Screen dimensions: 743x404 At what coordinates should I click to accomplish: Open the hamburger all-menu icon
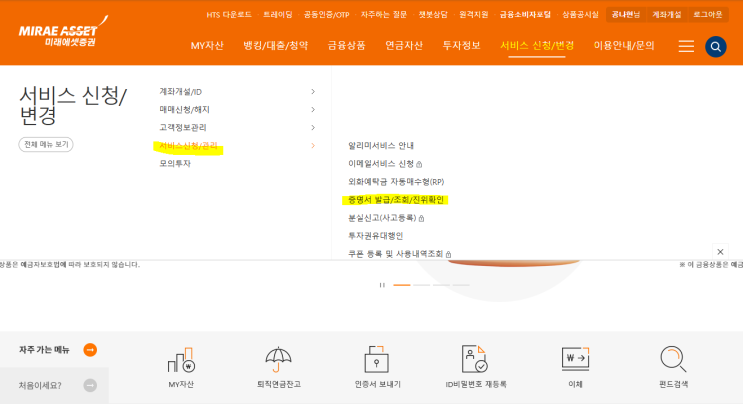(x=686, y=46)
